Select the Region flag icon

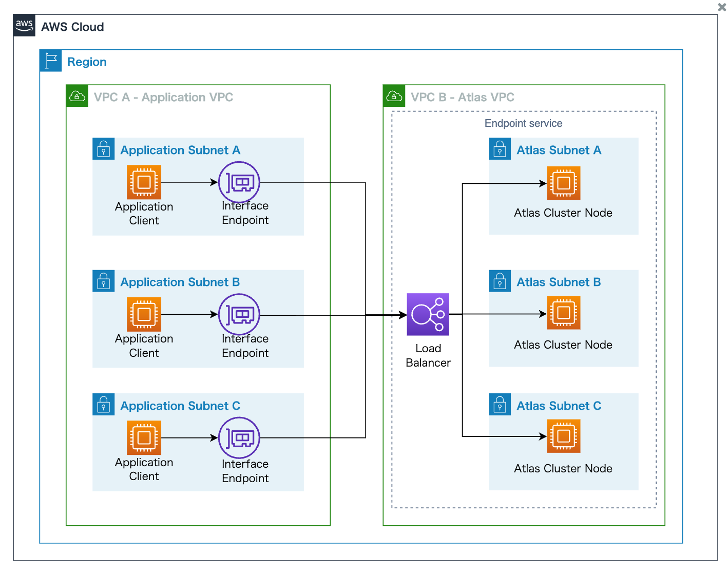[x=50, y=61]
